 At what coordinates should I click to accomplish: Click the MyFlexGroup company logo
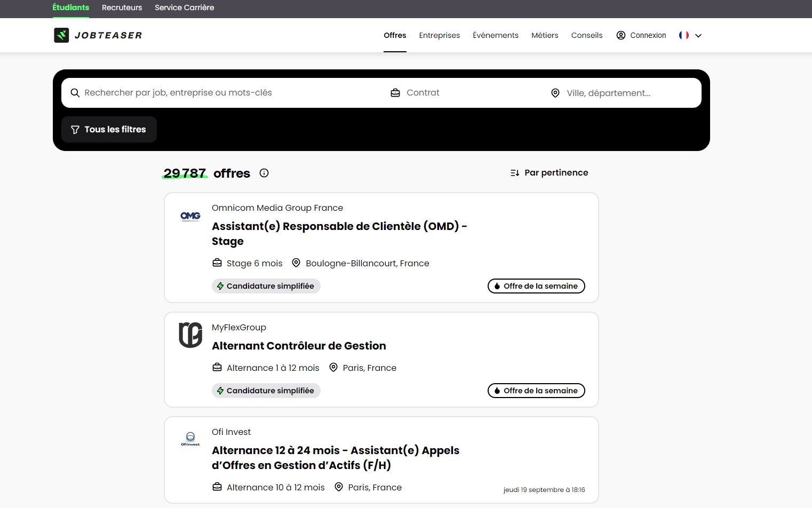(190, 335)
